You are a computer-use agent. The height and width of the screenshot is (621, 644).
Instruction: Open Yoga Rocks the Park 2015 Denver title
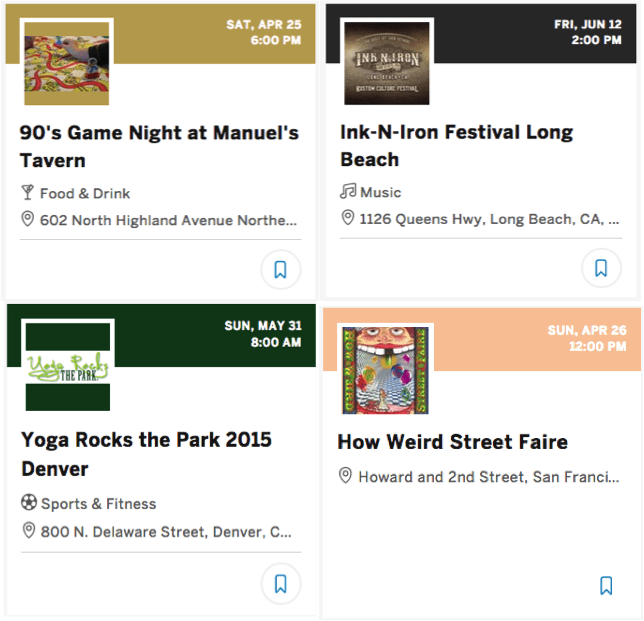click(146, 454)
